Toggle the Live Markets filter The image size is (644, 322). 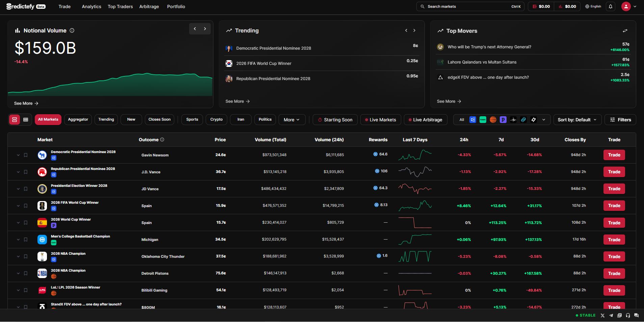(381, 120)
